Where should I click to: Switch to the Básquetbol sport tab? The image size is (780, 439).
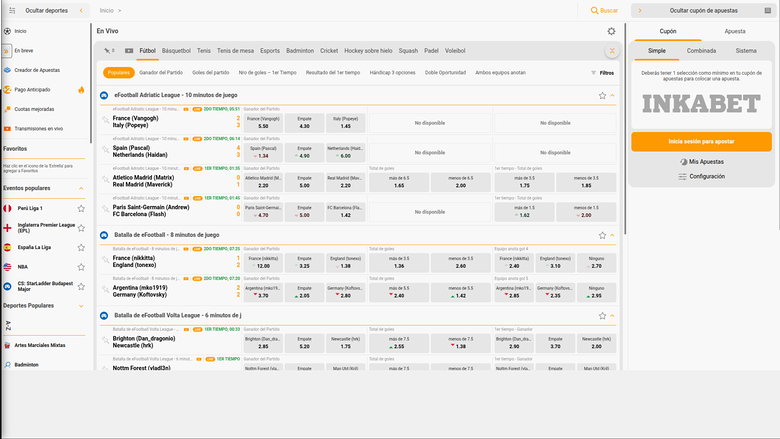pos(176,49)
